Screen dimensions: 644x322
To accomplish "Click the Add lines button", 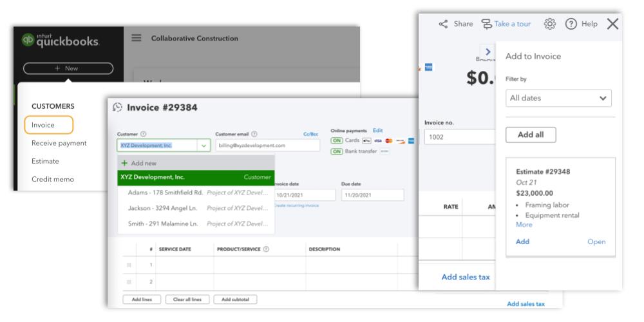I will (142, 299).
